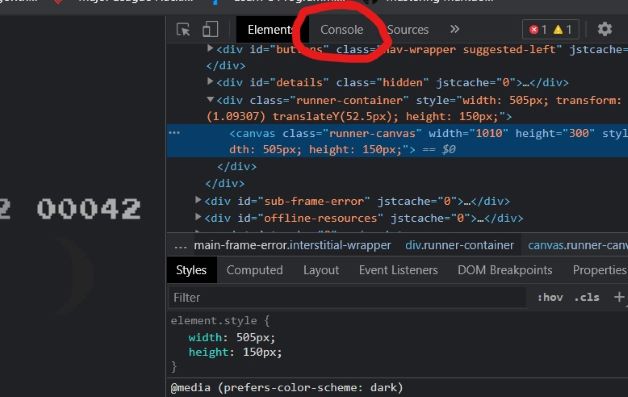Open the Layout pane tab

coord(321,270)
